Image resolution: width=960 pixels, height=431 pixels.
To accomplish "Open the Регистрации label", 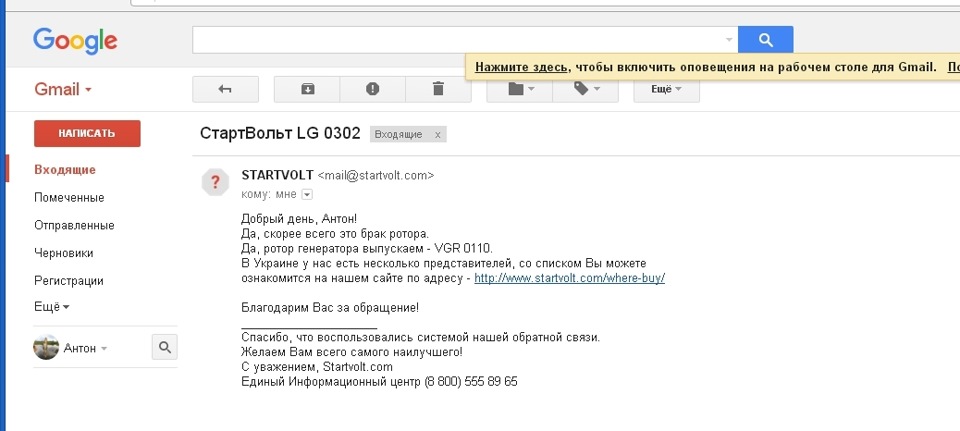I will tap(69, 281).
